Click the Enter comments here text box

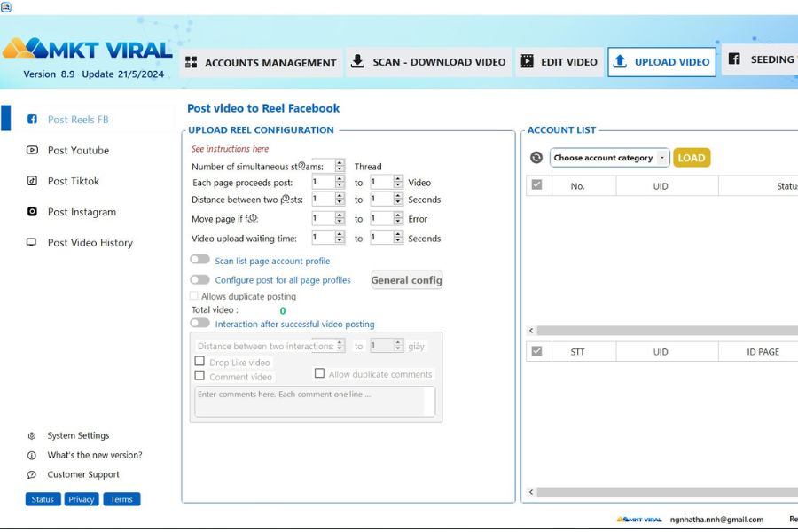(315, 402)
